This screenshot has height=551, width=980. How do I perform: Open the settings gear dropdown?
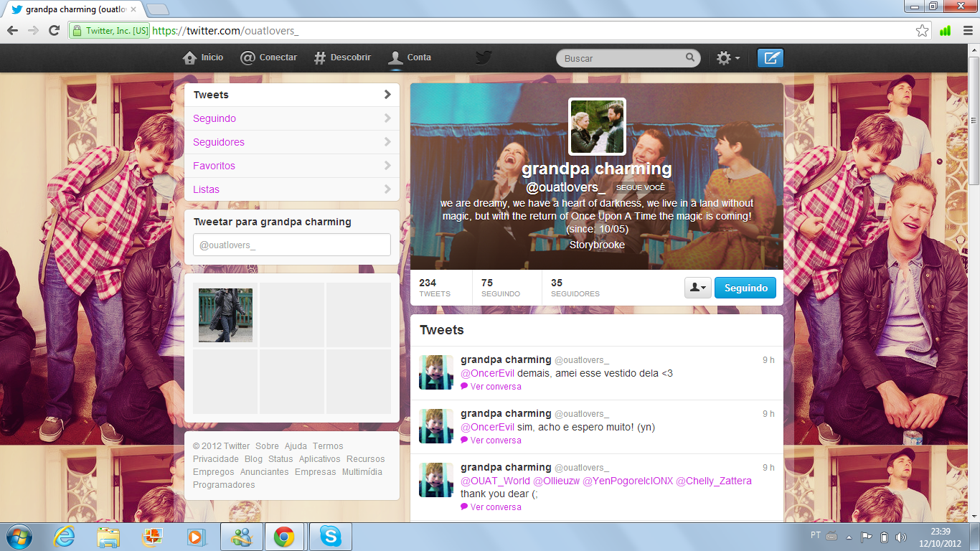coord(728,58)
